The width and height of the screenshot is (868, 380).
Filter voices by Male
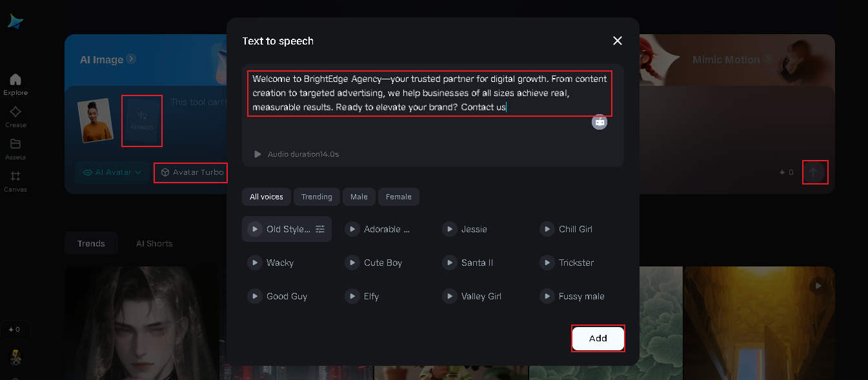pos(359,197)
